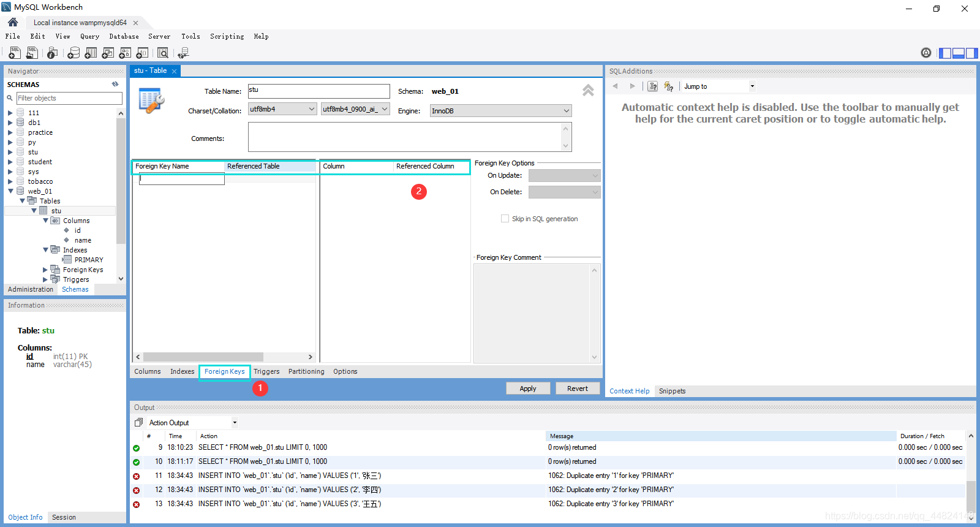The image size is (980, 527).
Task: Switch to the Indexes tab
Action: point(182,371)
